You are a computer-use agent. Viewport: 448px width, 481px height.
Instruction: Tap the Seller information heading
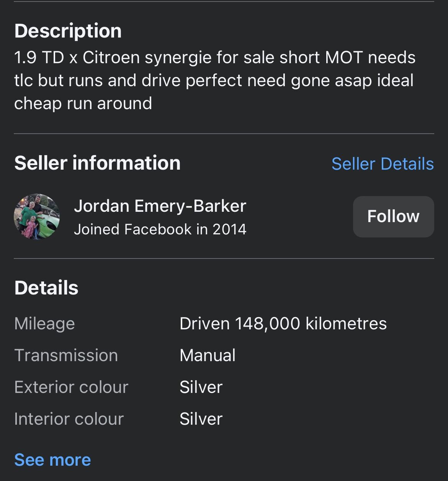pyautogui.click(x=97, y=163)
